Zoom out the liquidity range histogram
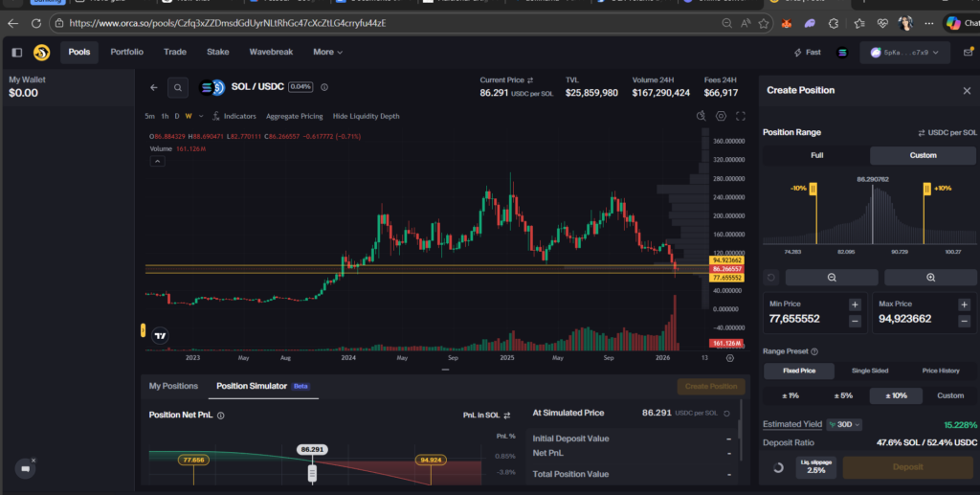Image resolution: width=980 pixels, height=495 pixels. [832, 278]
